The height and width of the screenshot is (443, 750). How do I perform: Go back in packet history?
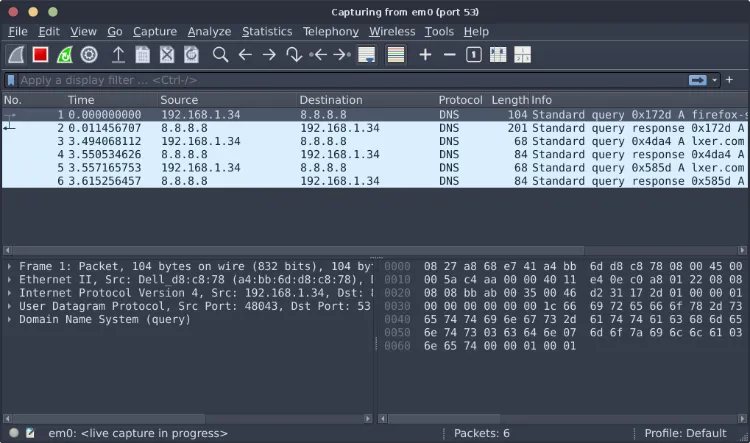click(x=245, y=55)
